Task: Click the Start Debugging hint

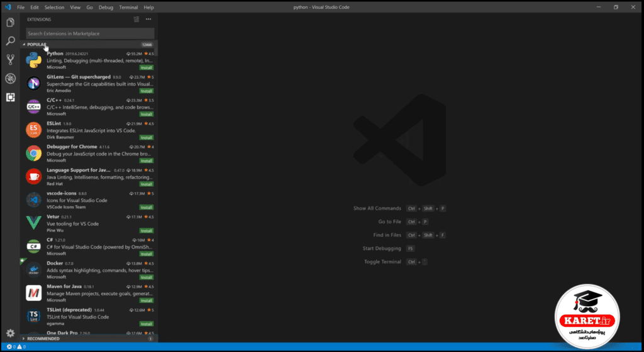Action: [382, 248]
